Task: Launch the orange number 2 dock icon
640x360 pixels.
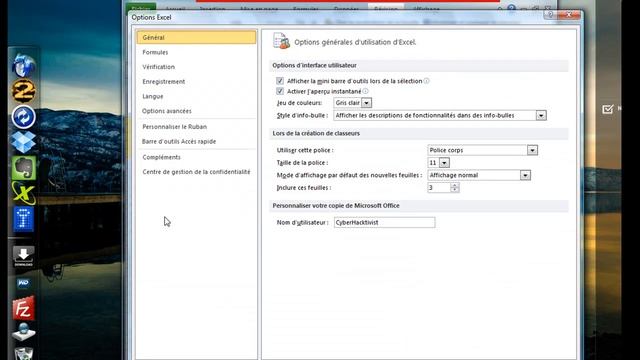Action: (23, 91)
